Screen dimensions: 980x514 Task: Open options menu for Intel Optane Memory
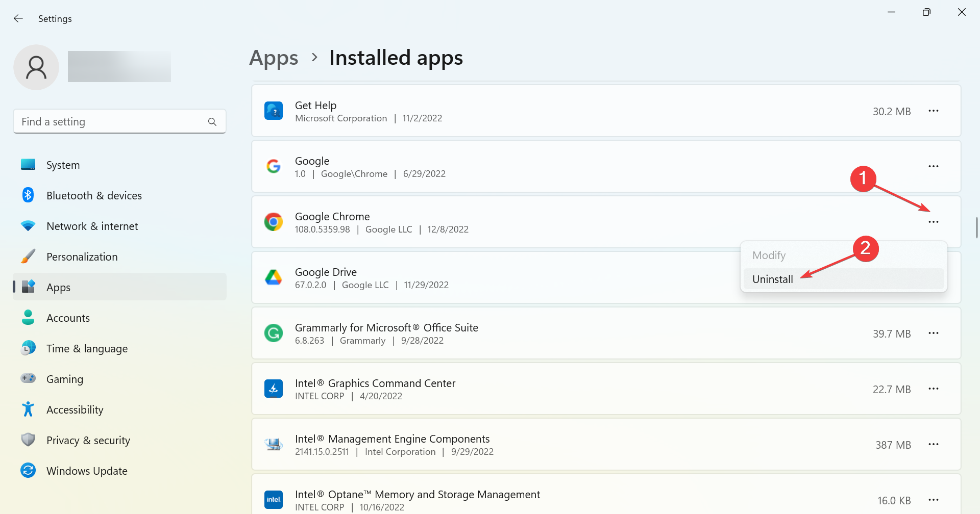click(x=934, y=500)
